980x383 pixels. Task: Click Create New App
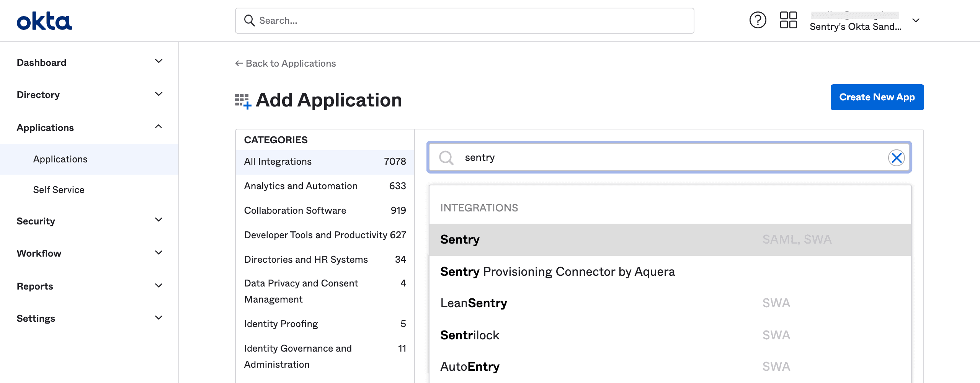(x=877, y=97)
